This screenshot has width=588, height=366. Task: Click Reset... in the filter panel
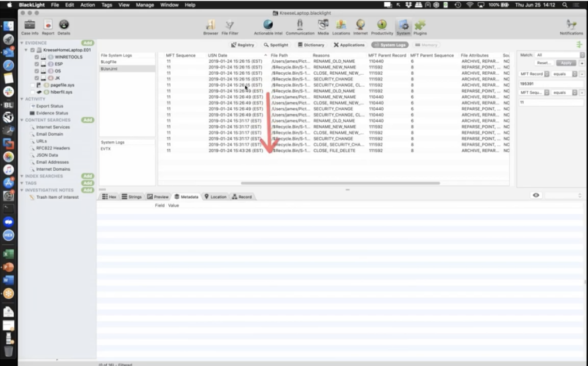point(543,63)
